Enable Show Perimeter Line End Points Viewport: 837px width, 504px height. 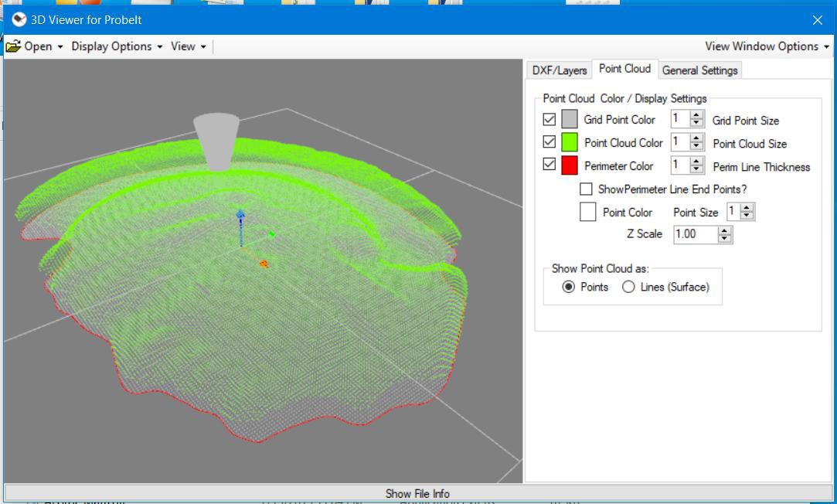(586, 189)
